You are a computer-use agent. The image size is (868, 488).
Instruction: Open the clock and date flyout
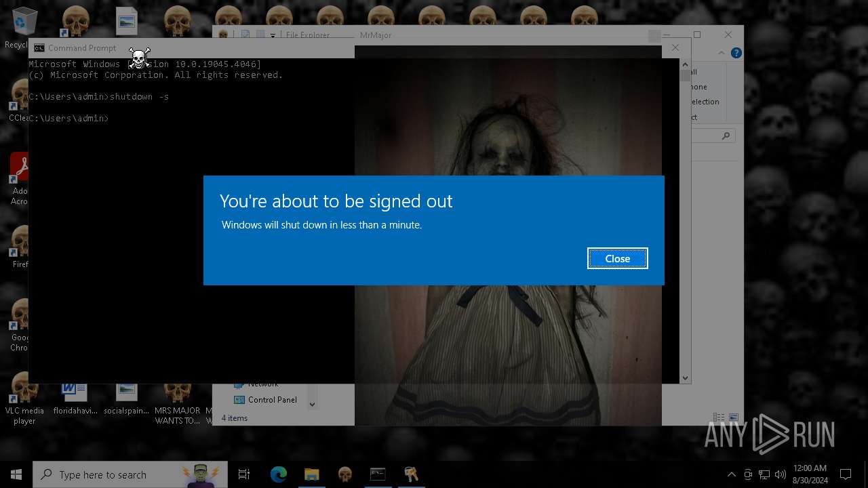tap(810, 474)
